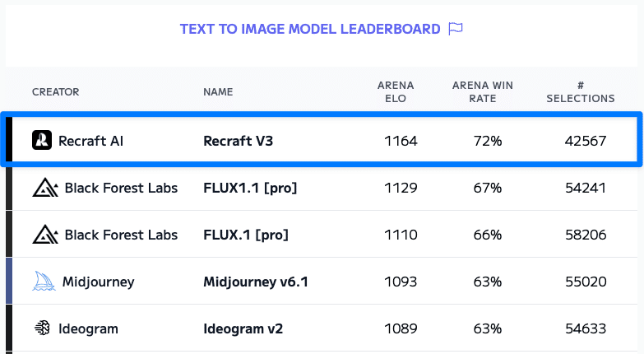Image resolution: width=644 pixels, height=354 pixels.
Task: Click the Black Forest Labs logo for FLUX.1
Action: tap(45, 235)
